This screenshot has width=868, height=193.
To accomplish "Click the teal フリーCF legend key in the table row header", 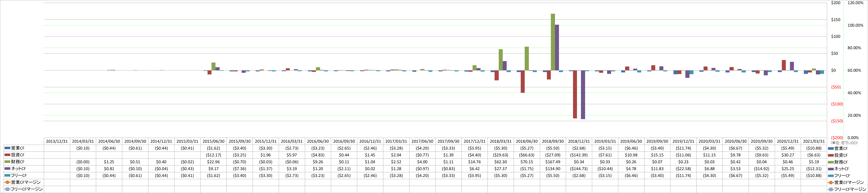I will [x=7, y=176].
